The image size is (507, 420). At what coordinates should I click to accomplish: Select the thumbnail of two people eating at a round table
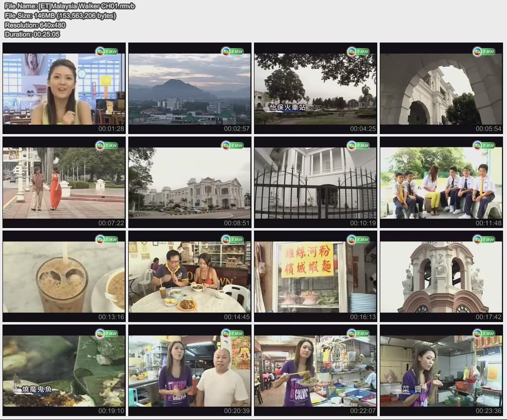coord(190,277)
